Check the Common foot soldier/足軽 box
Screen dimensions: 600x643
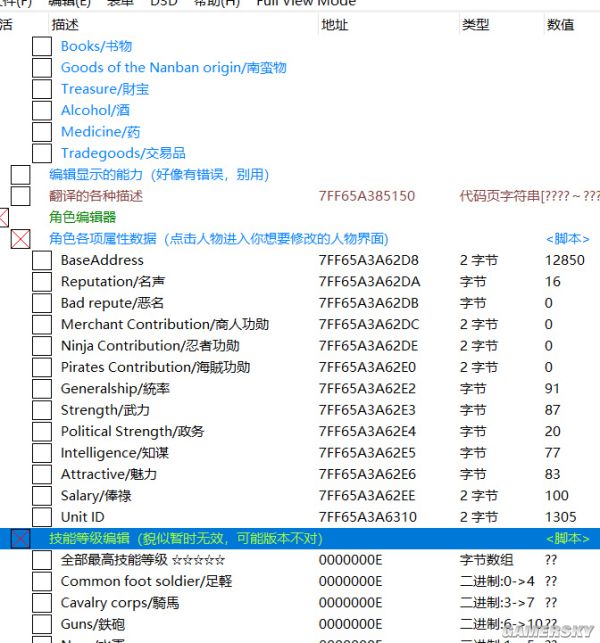42,581
